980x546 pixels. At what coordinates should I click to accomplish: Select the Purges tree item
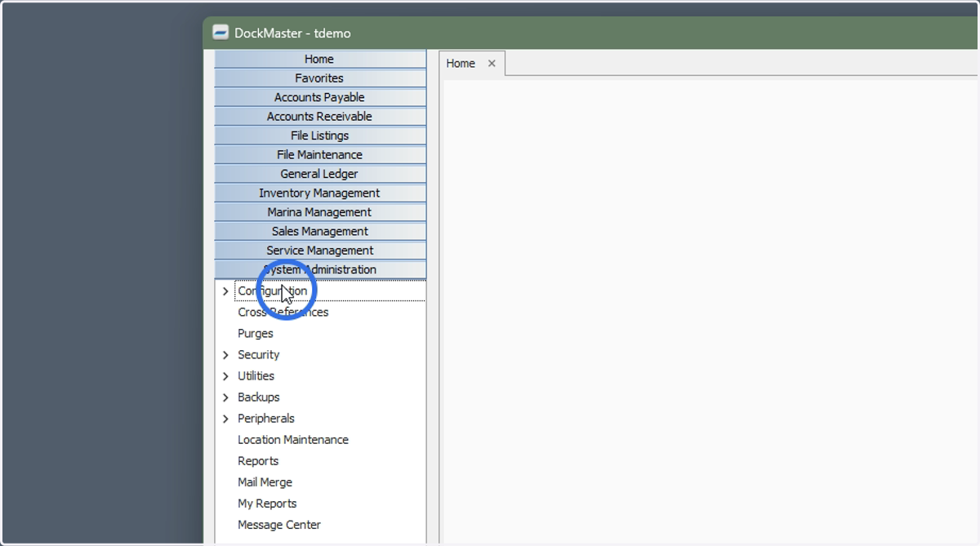coord(256,333)
